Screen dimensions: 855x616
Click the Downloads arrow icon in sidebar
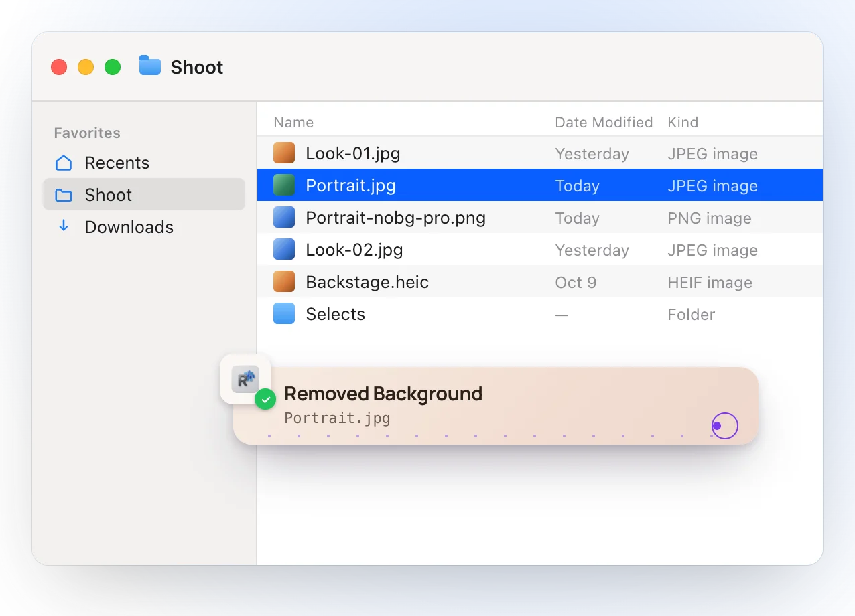pos(64,226)
